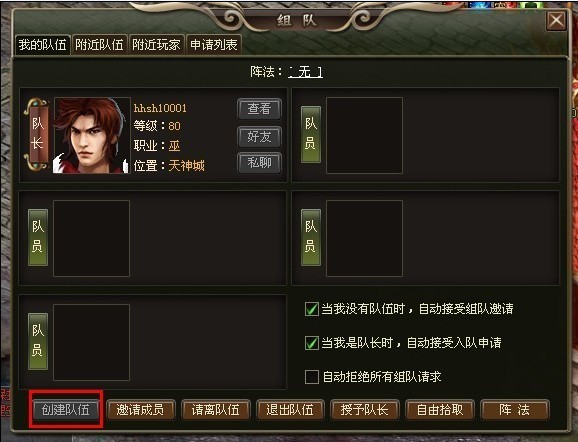Open the 阵法 formation selector link

(305, 72)
